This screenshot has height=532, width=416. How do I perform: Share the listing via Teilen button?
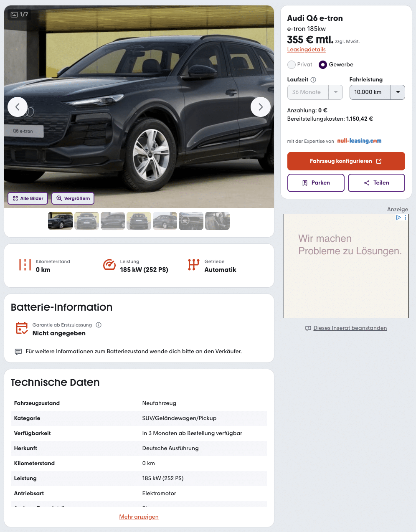pos(376,183)
